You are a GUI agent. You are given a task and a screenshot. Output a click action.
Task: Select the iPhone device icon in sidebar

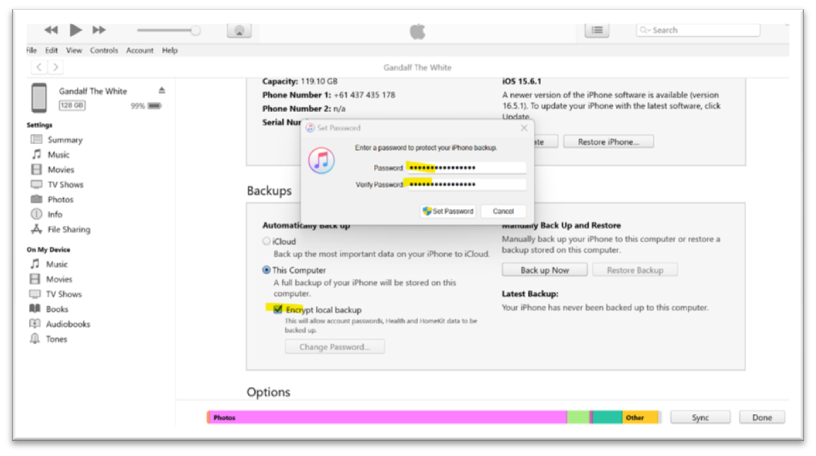(x=39, y=98)
